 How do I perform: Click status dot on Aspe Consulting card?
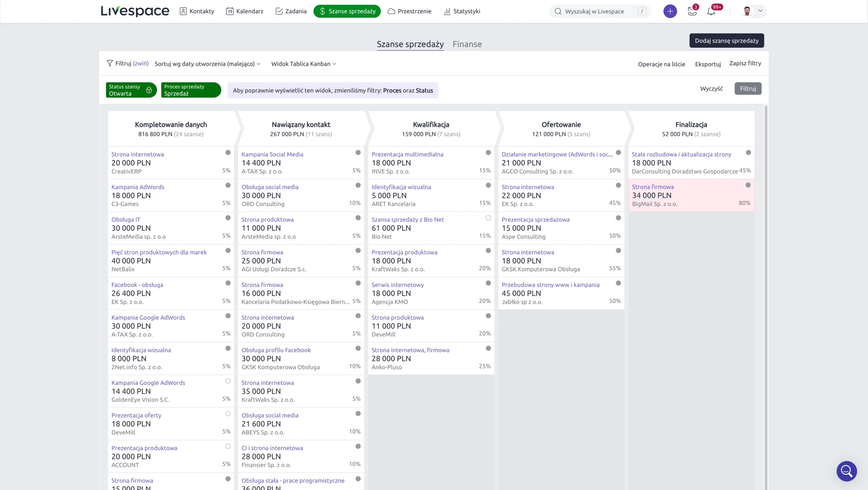click(x=618, y=218)
